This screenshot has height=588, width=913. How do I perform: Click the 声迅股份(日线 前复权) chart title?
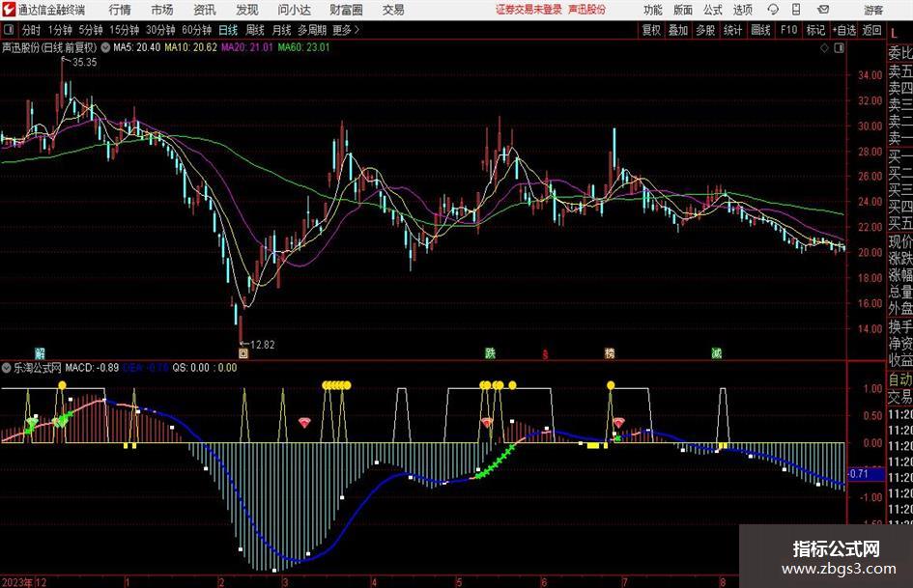pyautogui.click(x=49, y=47)
